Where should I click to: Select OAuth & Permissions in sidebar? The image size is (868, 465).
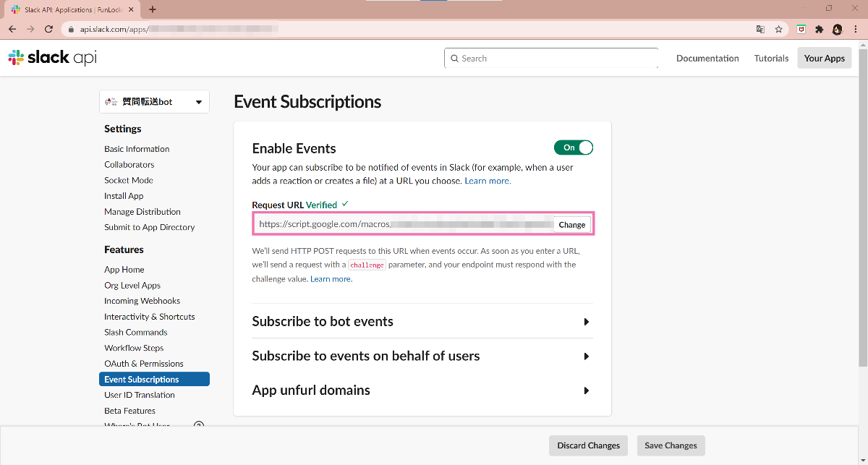[x=144, y=364]
